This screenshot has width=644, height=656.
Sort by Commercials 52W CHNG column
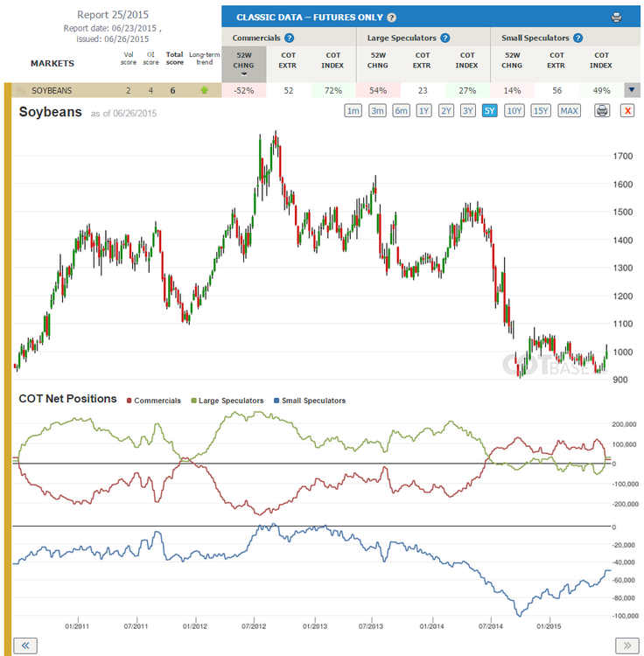[243, 64]
